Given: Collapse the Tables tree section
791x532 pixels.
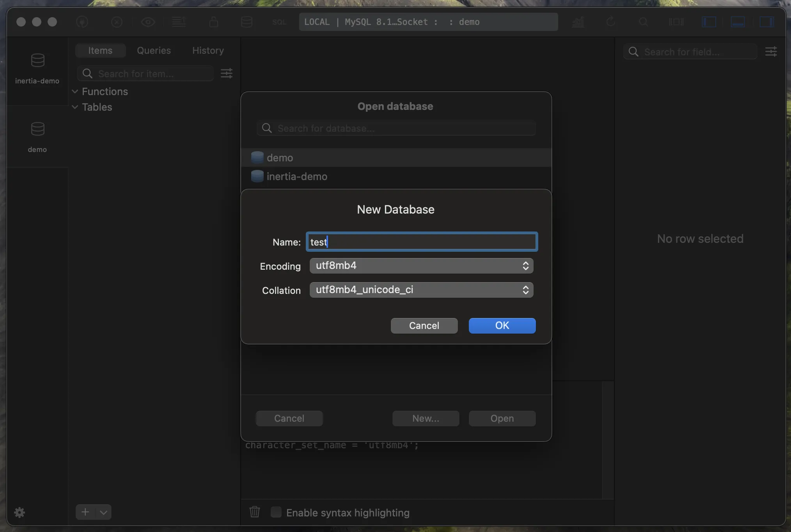Looking at the screenshot, I should [75, 107].
